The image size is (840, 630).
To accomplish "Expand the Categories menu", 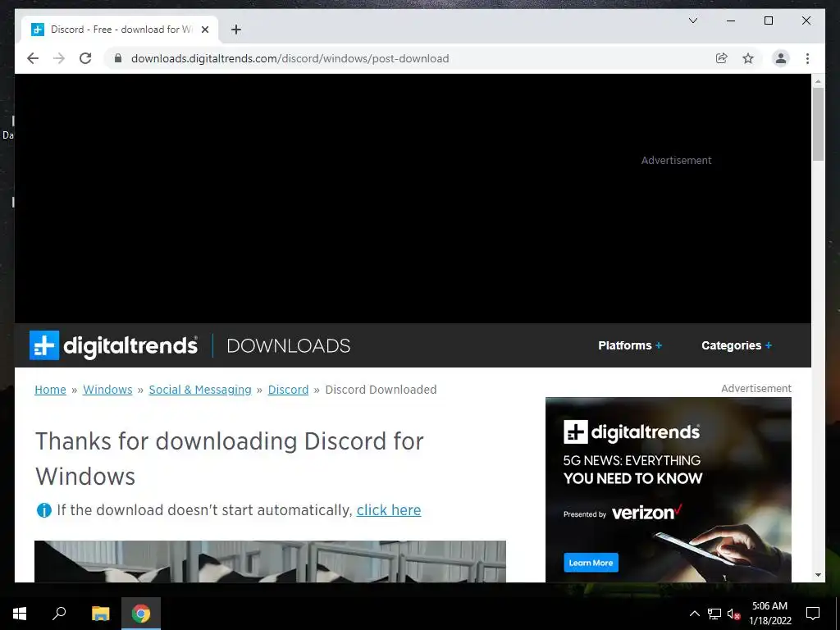I will [x=737, y=345].
